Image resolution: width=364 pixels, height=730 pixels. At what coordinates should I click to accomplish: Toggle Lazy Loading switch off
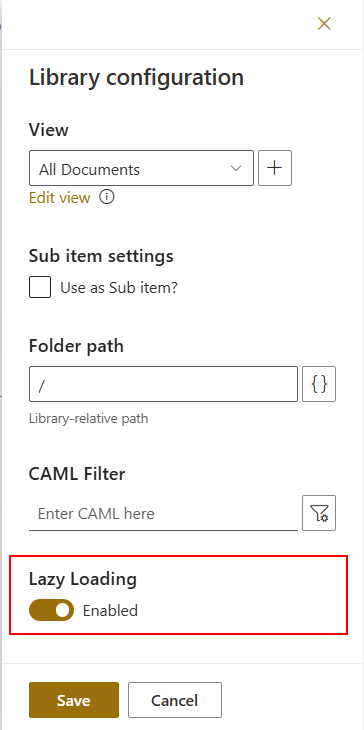(51, 610)
